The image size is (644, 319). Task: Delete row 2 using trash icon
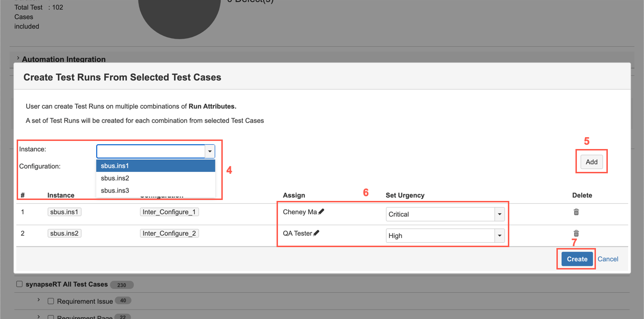pyautogui.click(x=576, y=233)
